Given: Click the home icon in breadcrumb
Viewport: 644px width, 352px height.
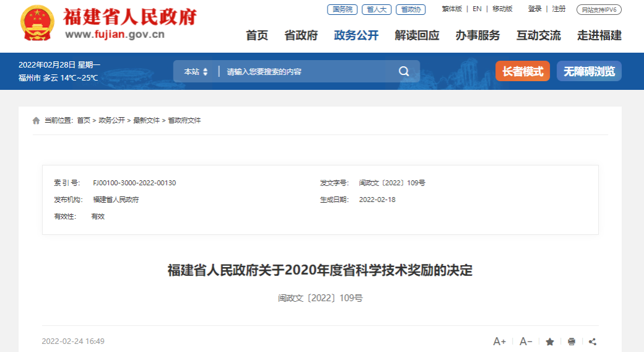Looking at the screenshot, I should coord(36,121).
